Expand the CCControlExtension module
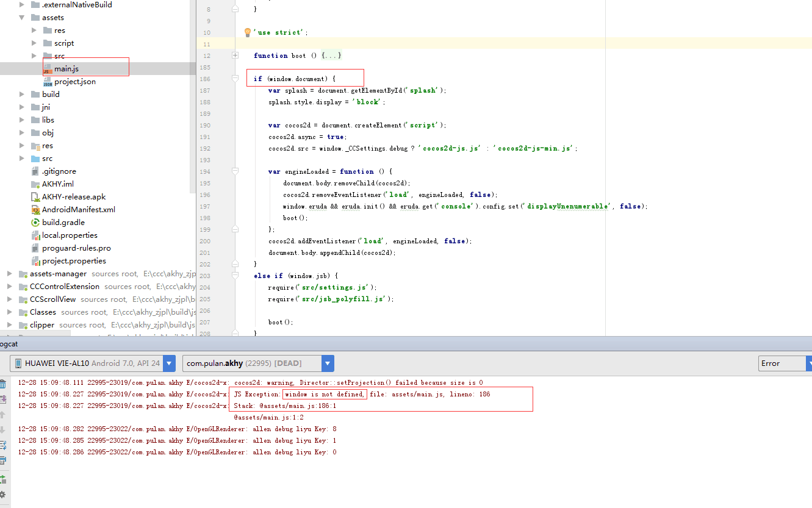 [10, 287]
